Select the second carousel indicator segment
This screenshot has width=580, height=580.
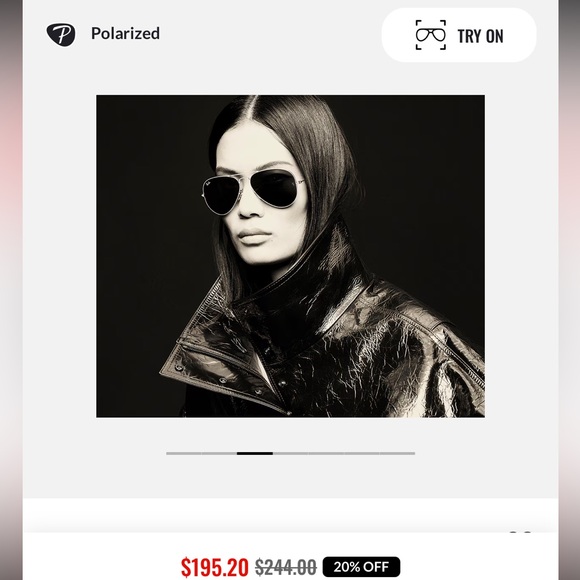pos(219,453)
